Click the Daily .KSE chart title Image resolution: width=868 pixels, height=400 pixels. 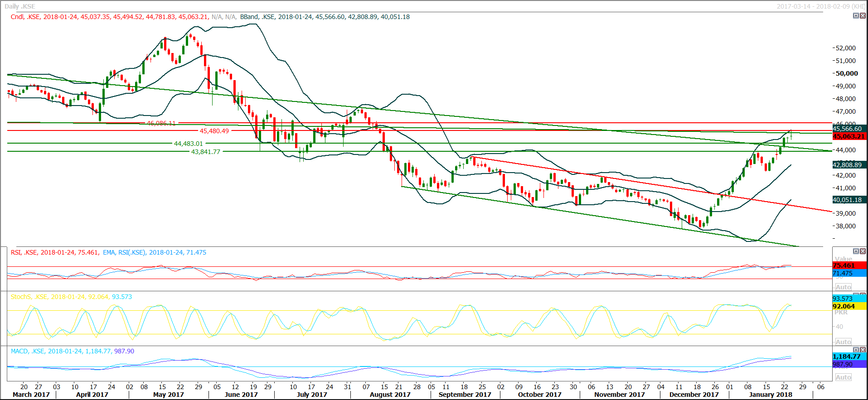click(20, 6)
